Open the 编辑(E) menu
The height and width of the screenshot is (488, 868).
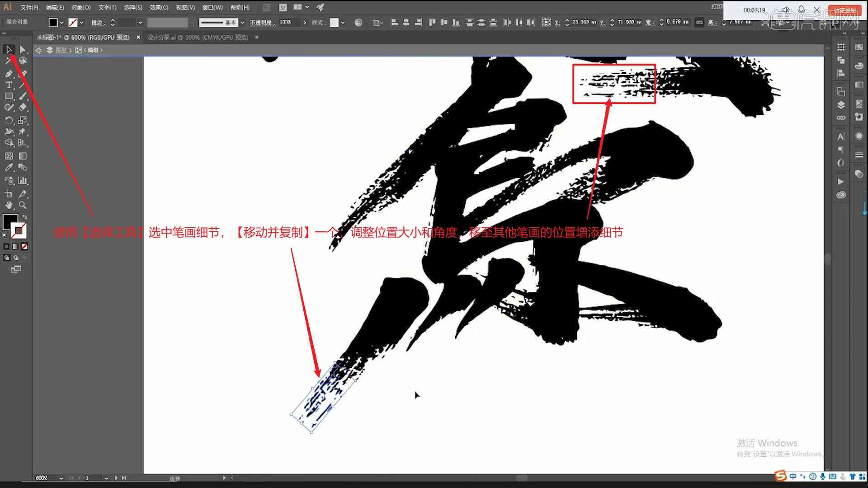click(x=55, y=7)
